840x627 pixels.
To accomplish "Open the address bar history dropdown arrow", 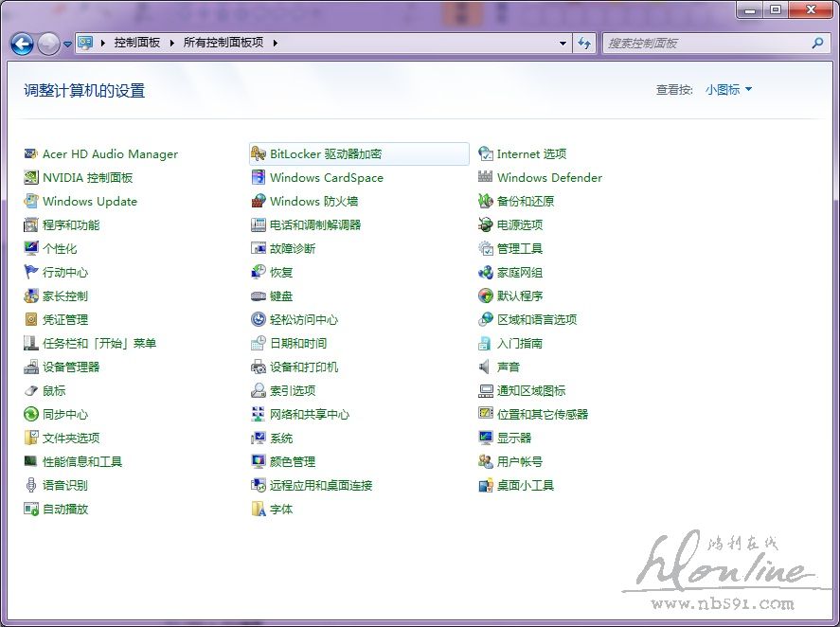I will click(x=563, y=44).
